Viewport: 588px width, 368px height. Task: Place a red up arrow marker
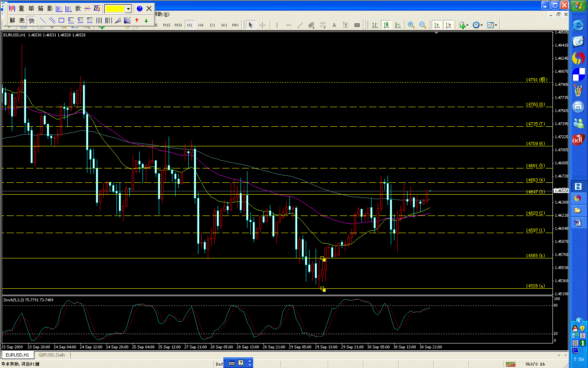(x=137, y=20)
